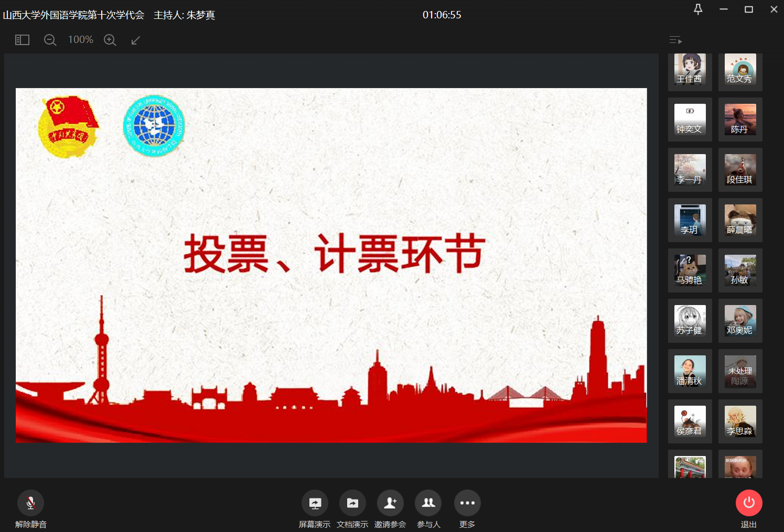
Task: Start screen sharing (屏幕演示)
Action: 315,503
